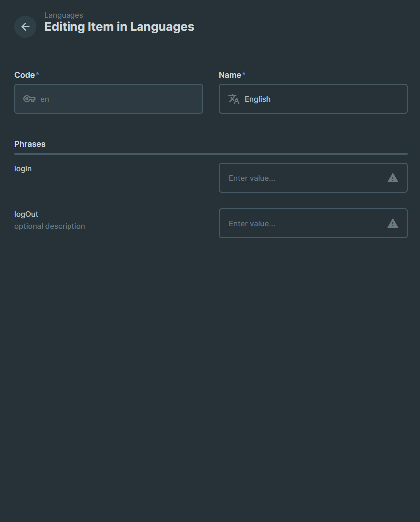Screen dimensions: 420x522
Task: Click the back arrow button
Action: click(x=25, y=27)
